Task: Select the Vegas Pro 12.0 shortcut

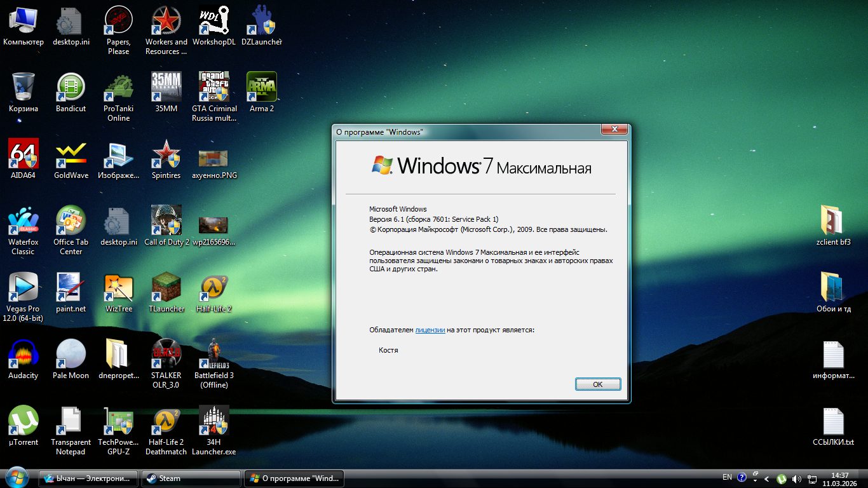Action: 24,288
